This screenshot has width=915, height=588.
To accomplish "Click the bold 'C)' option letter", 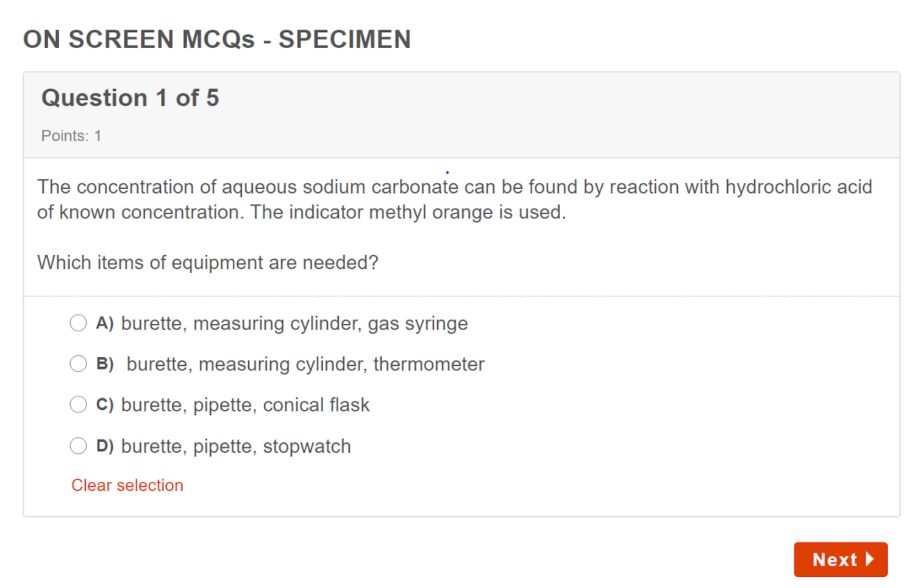I will coord(104,405).
